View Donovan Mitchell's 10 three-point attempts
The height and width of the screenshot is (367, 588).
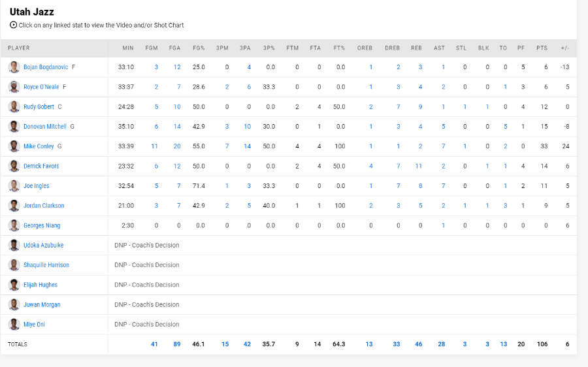pos(247,126)
